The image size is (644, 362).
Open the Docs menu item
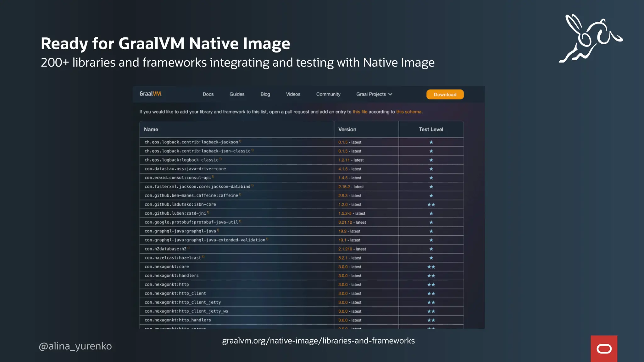[208, 94]
